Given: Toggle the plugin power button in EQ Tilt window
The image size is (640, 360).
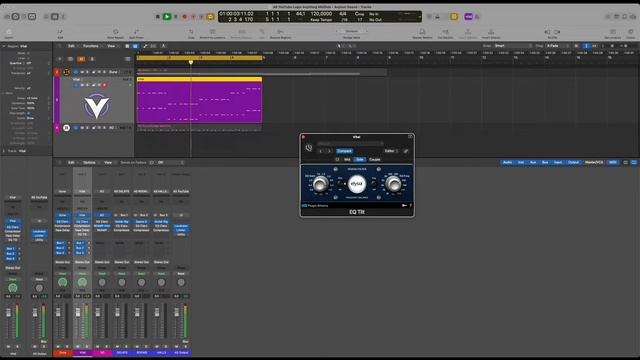Looking at the screenshot, I should coord(309,148).
